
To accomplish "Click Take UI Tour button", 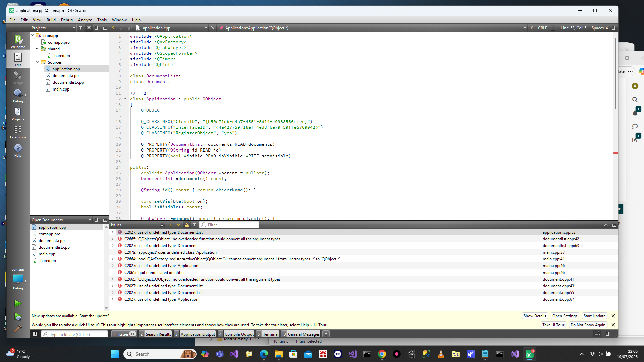I will point(553,325).
